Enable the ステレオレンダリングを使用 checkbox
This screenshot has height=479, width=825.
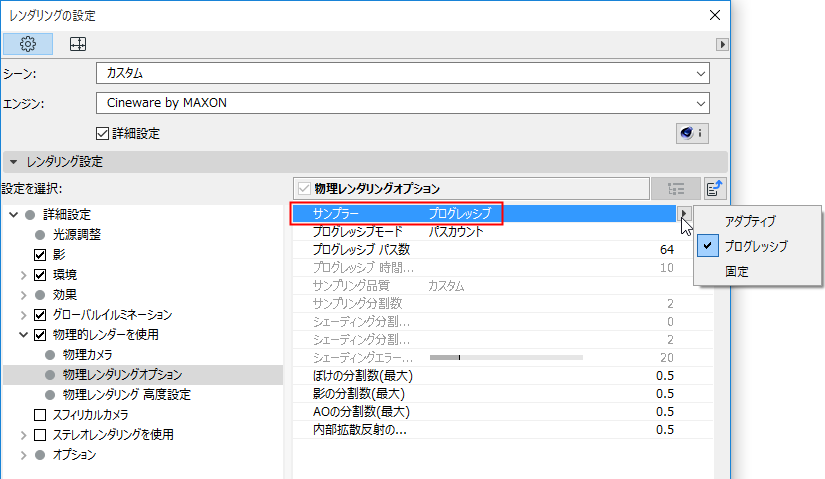[40, 435]
